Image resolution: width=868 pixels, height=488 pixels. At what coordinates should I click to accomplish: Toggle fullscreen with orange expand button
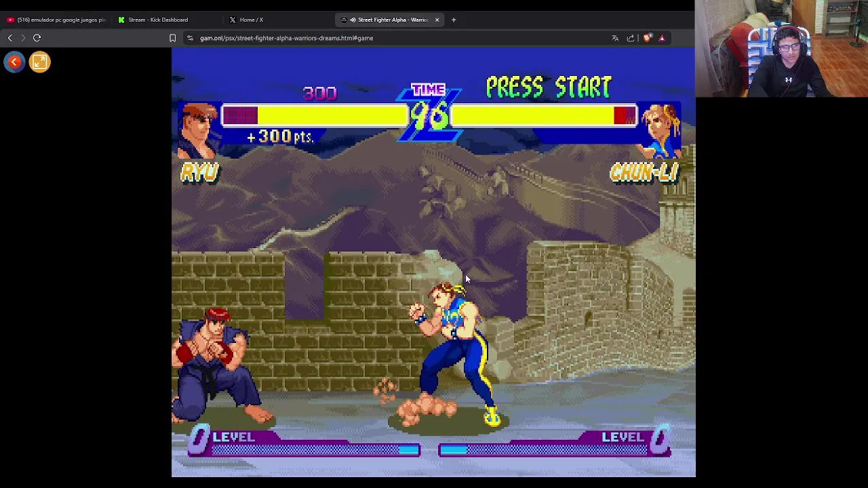click(39, 62)
